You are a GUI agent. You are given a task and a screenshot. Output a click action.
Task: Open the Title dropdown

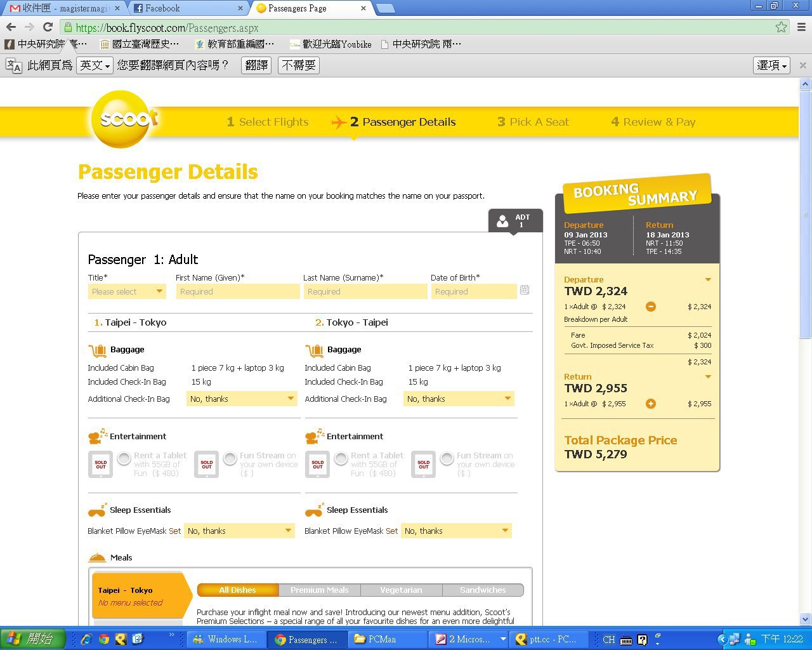[127, 291]
